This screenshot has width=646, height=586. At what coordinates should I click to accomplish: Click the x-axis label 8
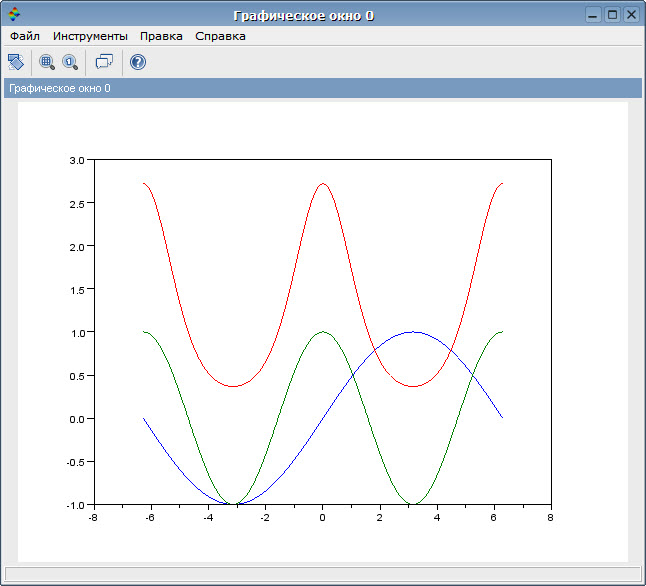tap(550, 518)
